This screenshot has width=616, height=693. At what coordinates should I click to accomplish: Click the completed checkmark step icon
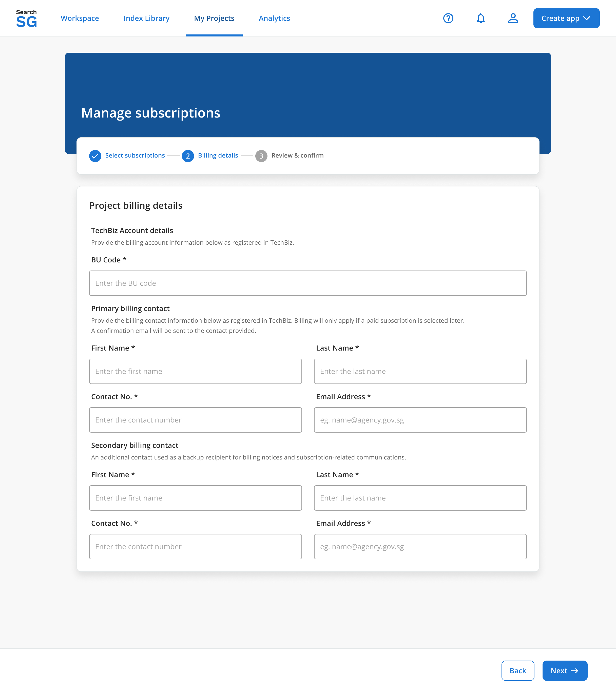[95, 156]
